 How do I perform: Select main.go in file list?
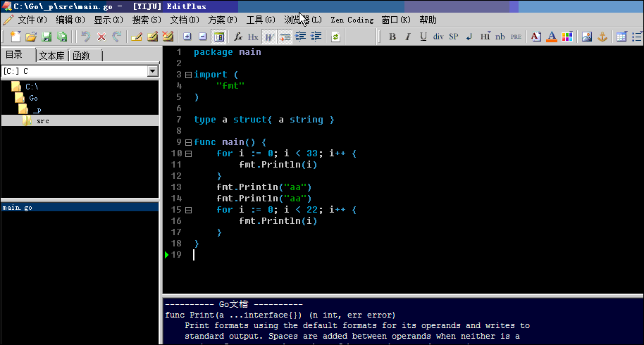coord(80,208)
